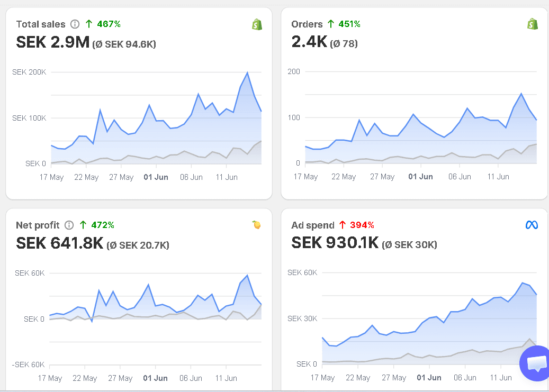Click the Net profit title

(x=38, y=225)
